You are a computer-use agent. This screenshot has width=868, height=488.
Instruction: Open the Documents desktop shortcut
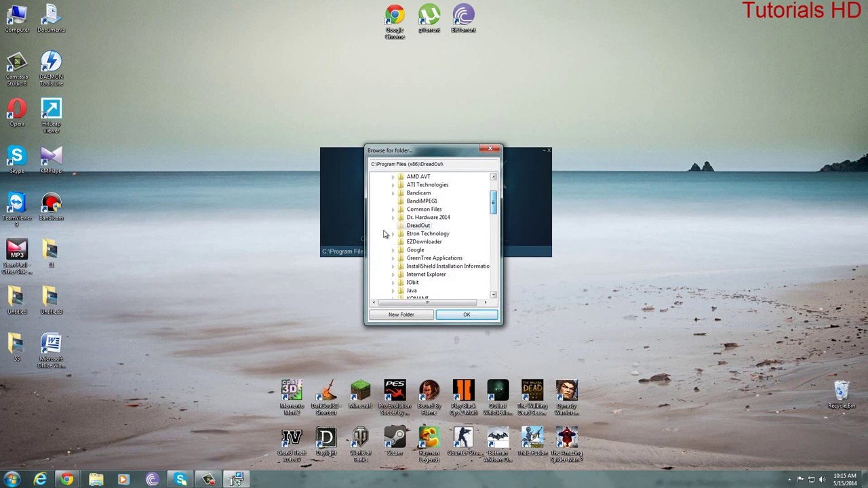pos(51,19)
